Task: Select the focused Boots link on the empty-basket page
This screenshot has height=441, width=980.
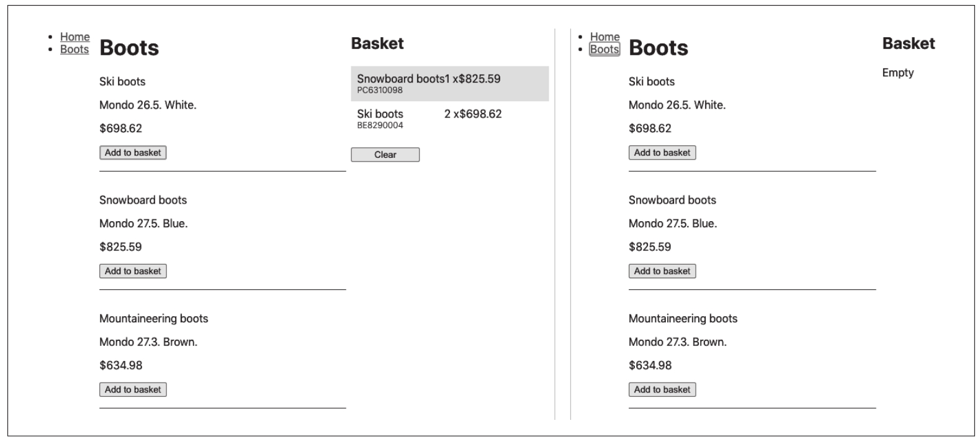Action: pos(605,50)
